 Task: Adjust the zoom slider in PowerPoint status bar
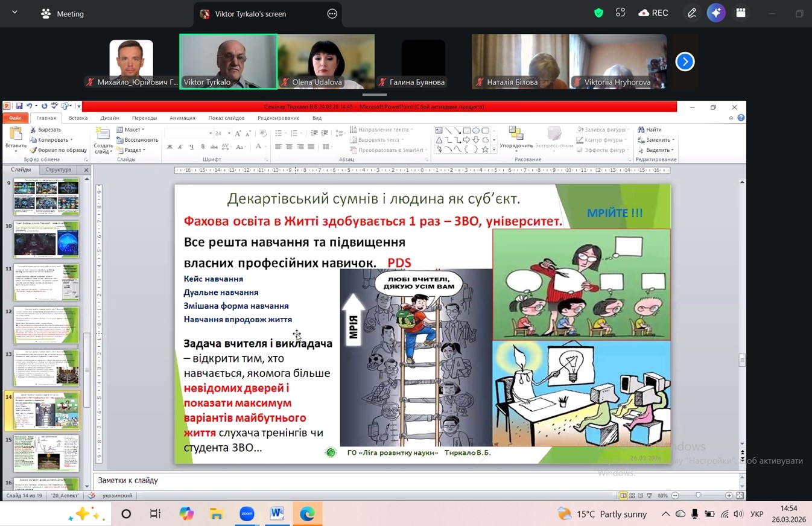698,496
